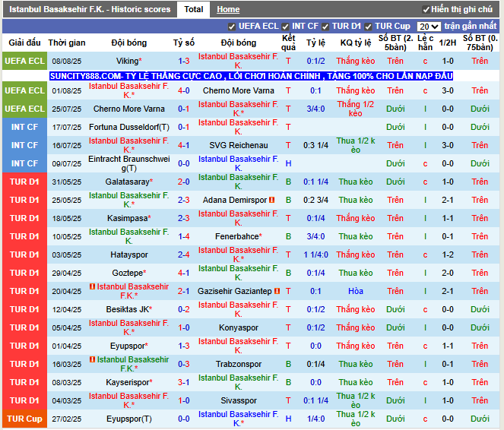Image resolution: width=504 pixels, height=430 pixels.
Task: Open Eyupspor(T) link in TUR Cup row
Action: 129,419
